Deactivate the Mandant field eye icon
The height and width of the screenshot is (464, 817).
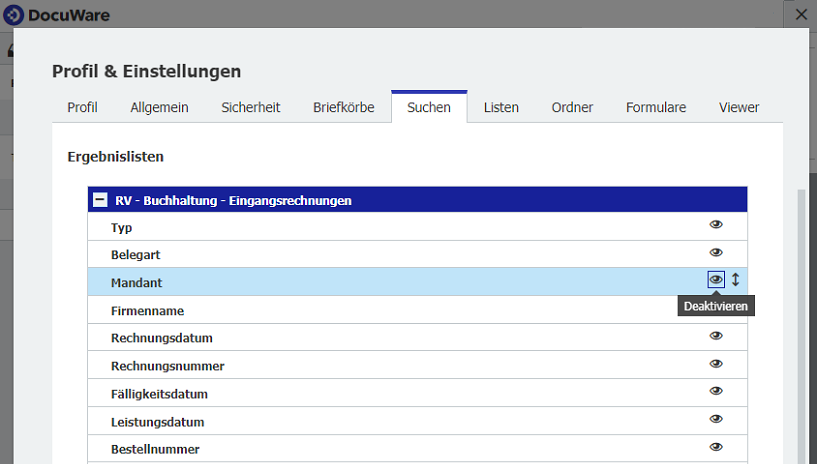(x=716, y=280)
